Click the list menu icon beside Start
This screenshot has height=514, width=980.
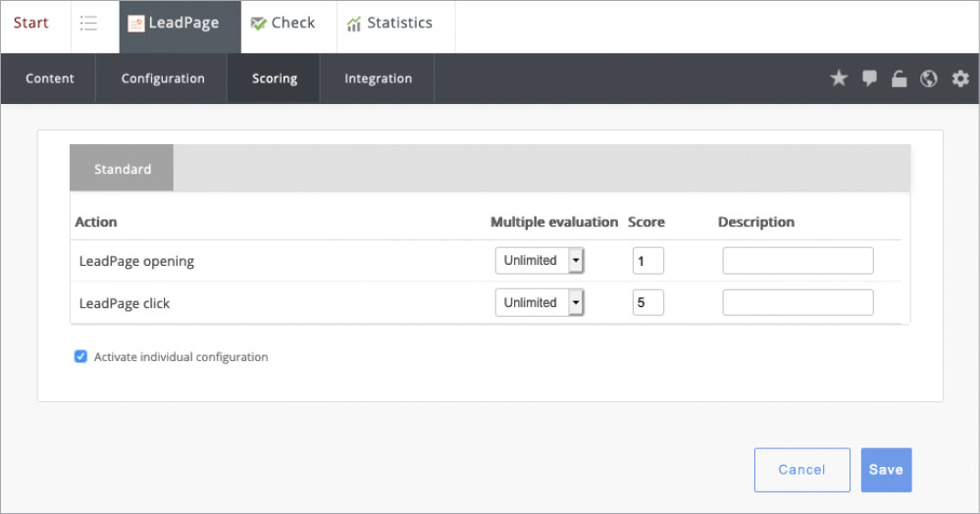[88, 24]
